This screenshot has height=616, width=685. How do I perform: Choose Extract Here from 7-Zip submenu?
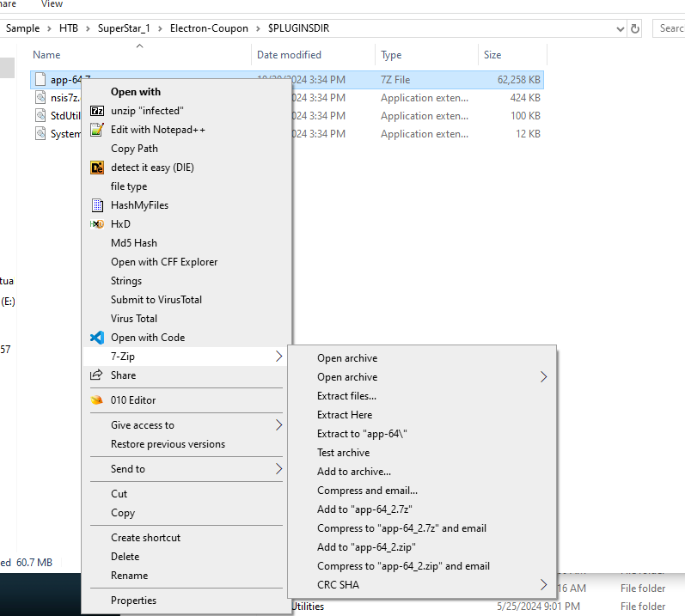(345, 415)
